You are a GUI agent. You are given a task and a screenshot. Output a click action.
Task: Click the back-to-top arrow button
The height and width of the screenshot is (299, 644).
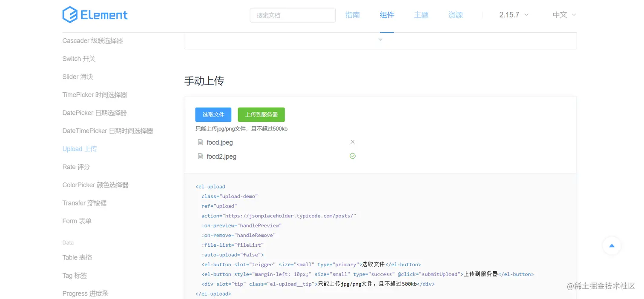click(x=612, y=245)
